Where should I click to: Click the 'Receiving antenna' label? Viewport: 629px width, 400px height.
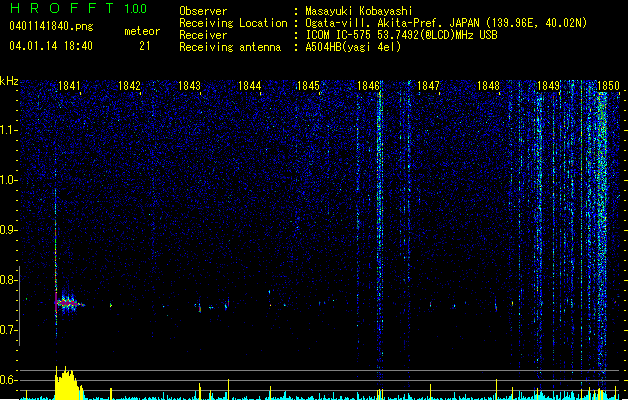click(x=230, y=47)
